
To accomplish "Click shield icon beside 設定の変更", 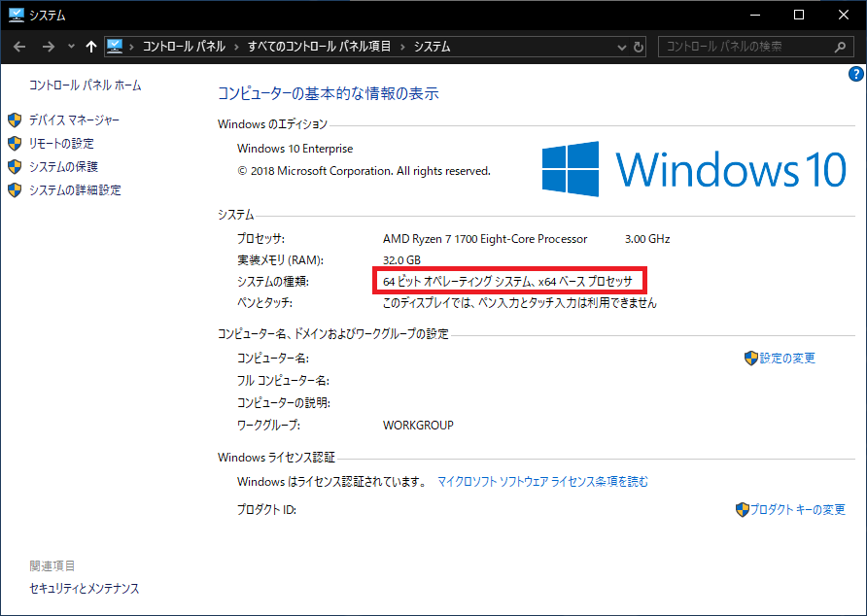I will pyautogui.click(x=751, y=359).
